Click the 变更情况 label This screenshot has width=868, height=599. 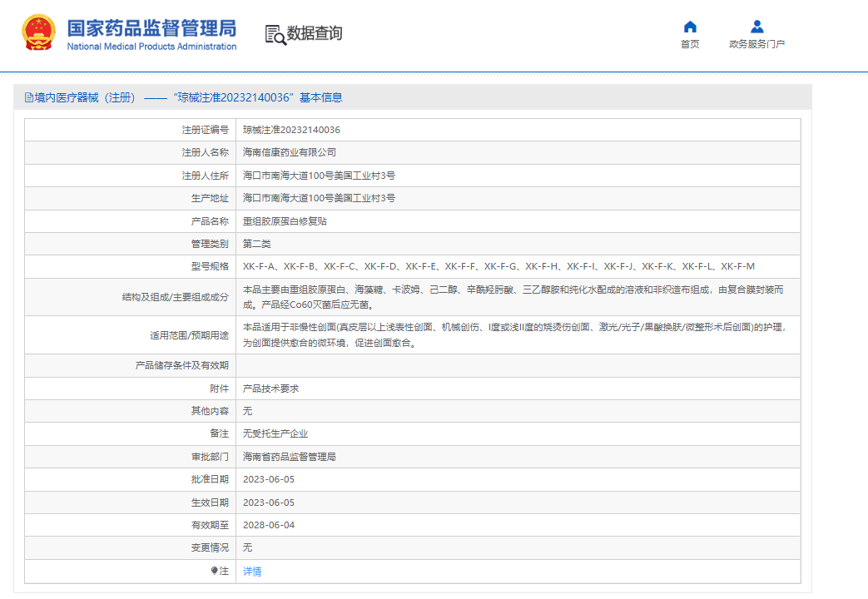click(x=210, y=547)
